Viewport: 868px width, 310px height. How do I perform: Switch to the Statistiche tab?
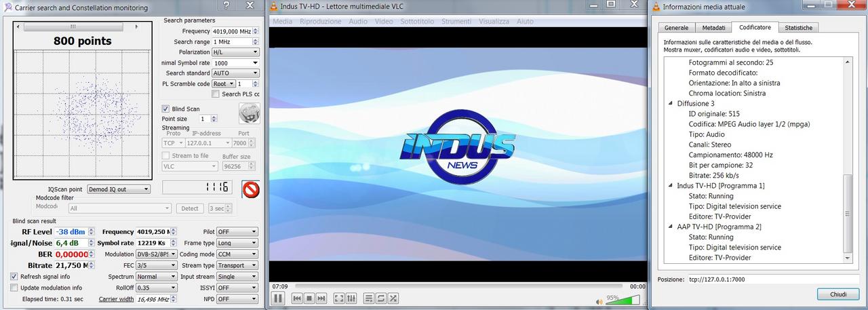[798, 28]
